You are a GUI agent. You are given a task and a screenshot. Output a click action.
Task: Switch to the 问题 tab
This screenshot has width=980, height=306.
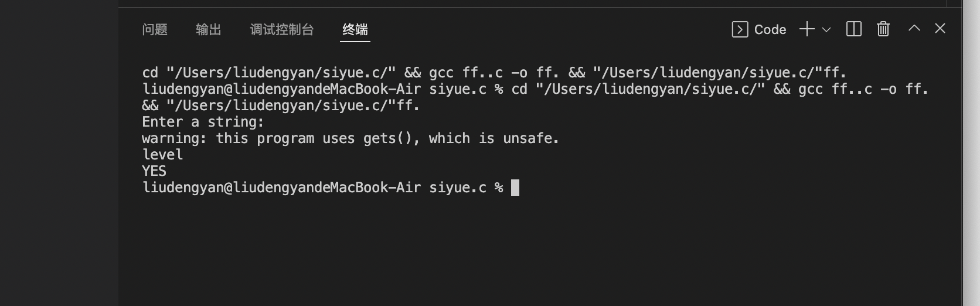coord(155,29)
